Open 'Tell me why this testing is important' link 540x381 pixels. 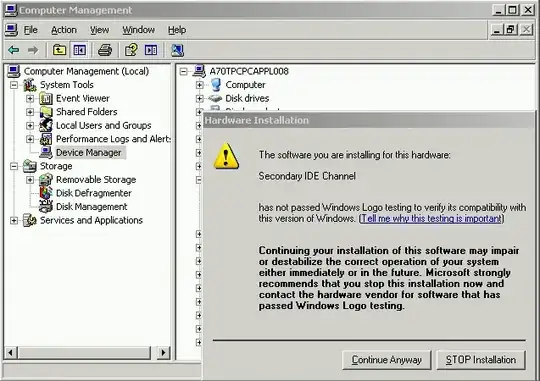click(431, 219)
